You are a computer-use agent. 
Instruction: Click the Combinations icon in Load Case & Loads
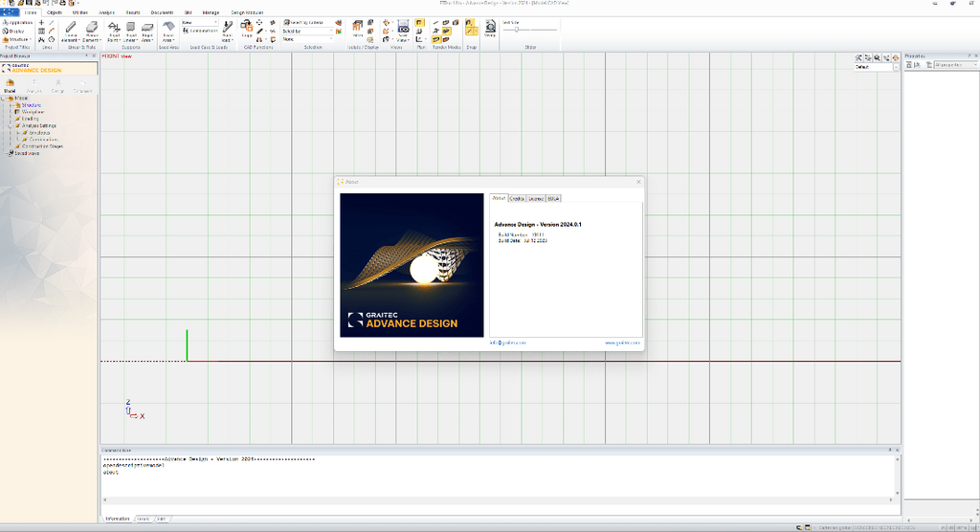pos(187,31)
